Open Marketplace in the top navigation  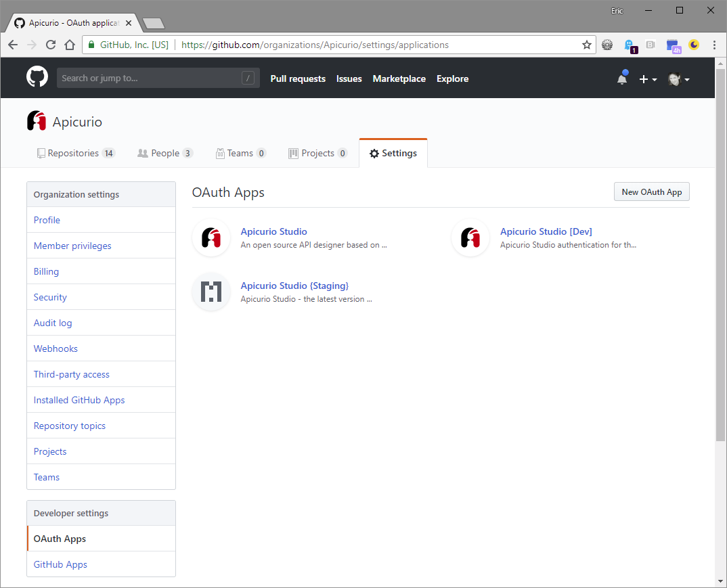(x=399, y=78)
